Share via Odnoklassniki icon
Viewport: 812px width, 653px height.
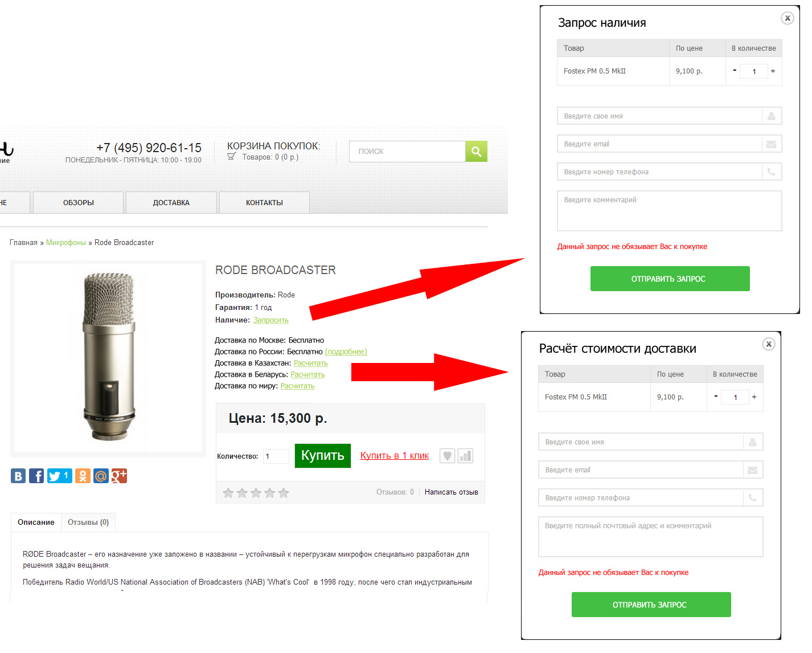click(x=83, y=476)
